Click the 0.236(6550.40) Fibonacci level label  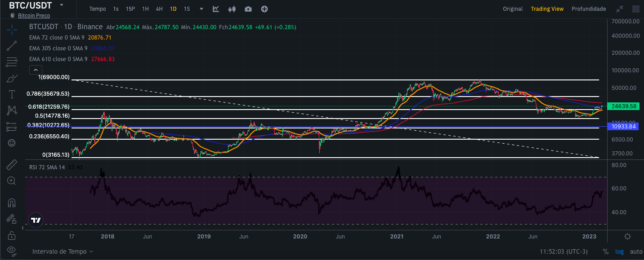point(49,136)
